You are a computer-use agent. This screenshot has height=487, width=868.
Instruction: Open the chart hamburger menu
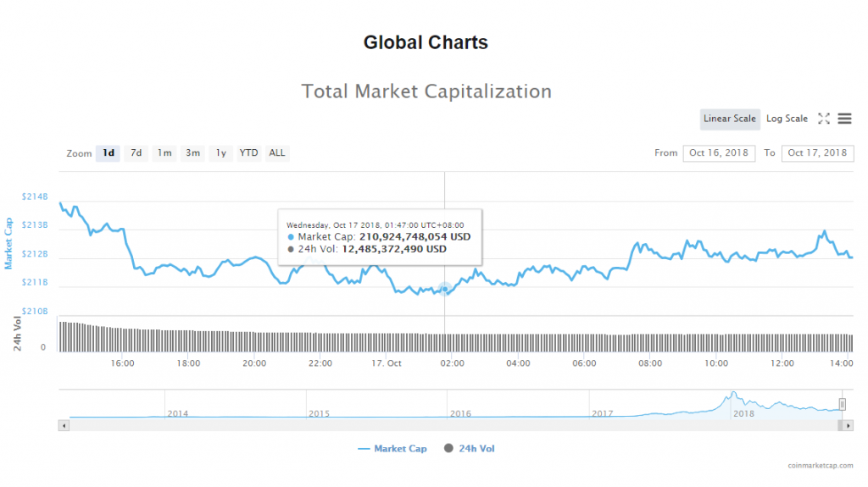844,119
